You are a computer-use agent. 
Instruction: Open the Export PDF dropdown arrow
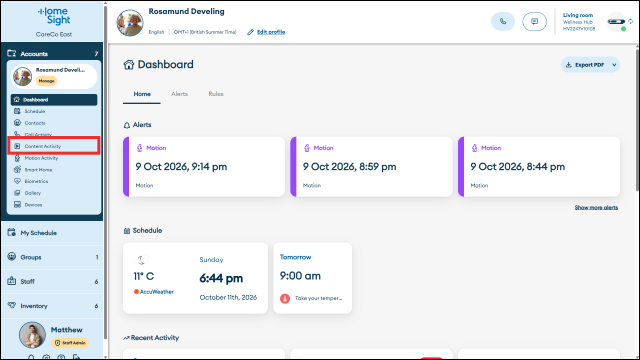click(x=614, y=65)
